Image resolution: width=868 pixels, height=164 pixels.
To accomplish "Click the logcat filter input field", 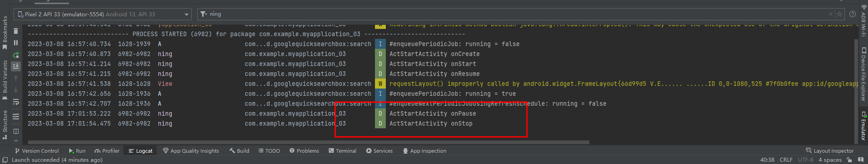I will pyautogui.click(x=516, y=14).
